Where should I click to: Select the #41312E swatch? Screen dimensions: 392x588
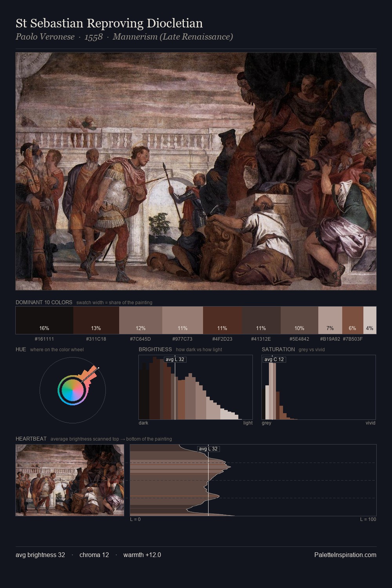pyautogui.click(x=261, y=320)
